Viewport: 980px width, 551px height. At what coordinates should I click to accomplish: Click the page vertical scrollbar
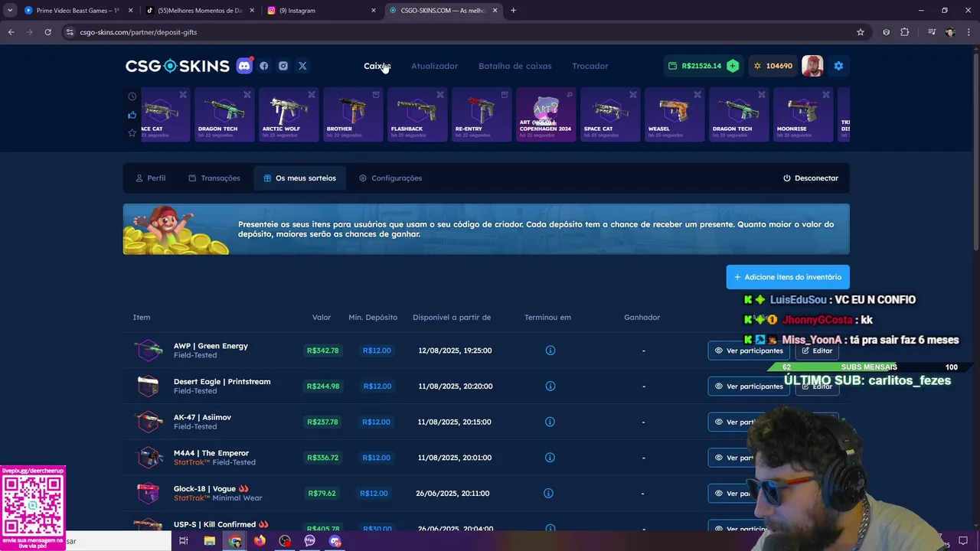tap(975, 153)
